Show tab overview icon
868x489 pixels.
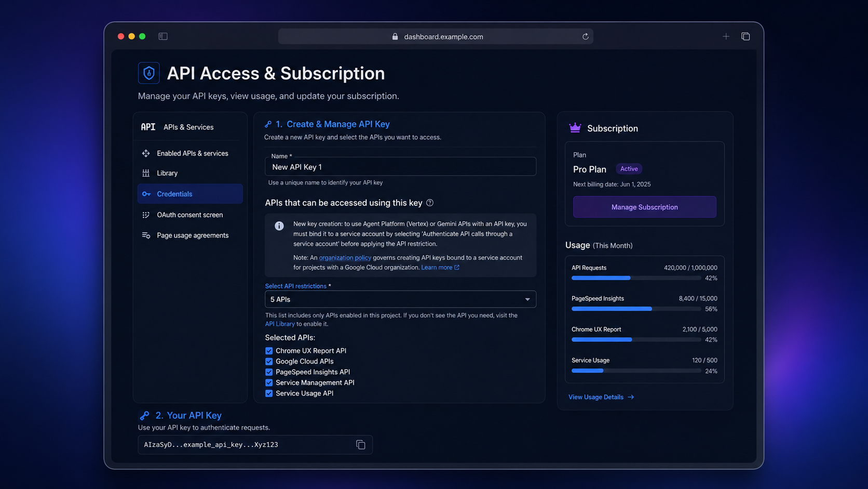click(x=745, y=36)
